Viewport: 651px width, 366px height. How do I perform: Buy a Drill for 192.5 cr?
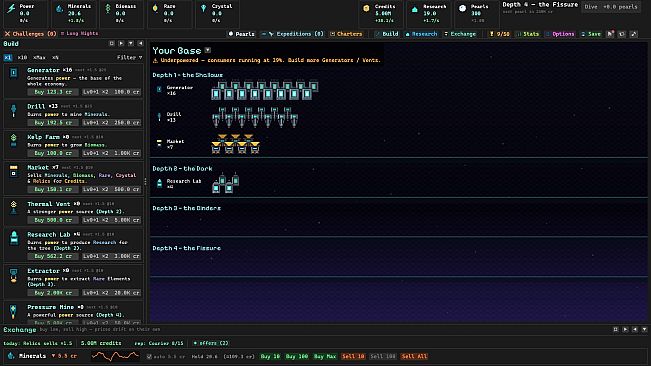point(53,122)
